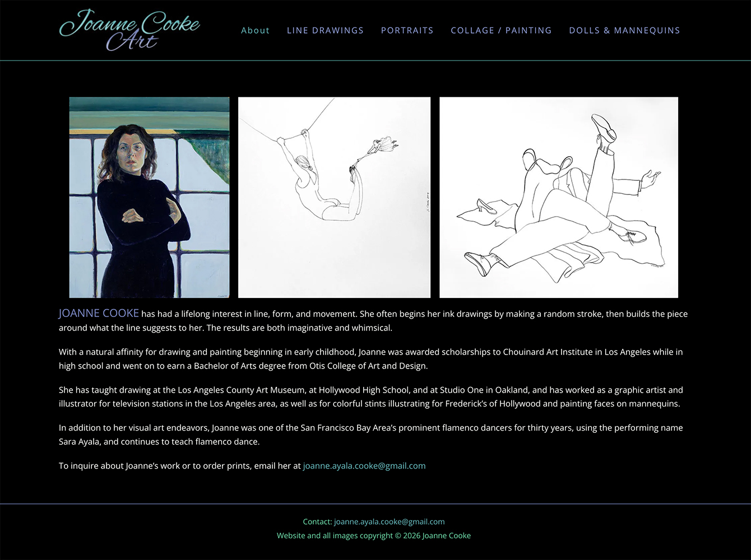
Task: Click the sentence about imaginative and whimsical results
Action: pos(299,328)
